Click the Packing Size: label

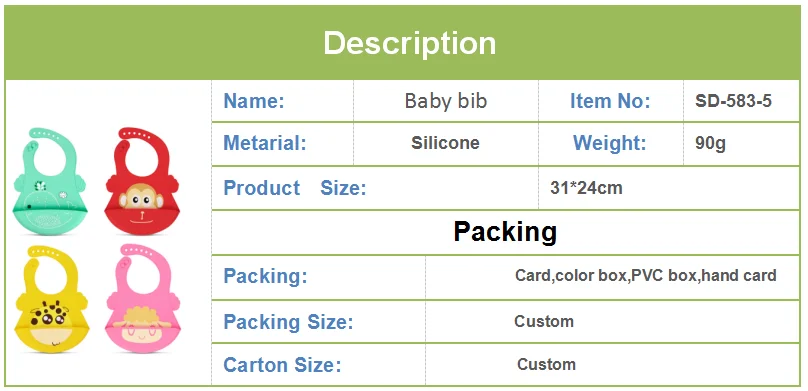288,322
